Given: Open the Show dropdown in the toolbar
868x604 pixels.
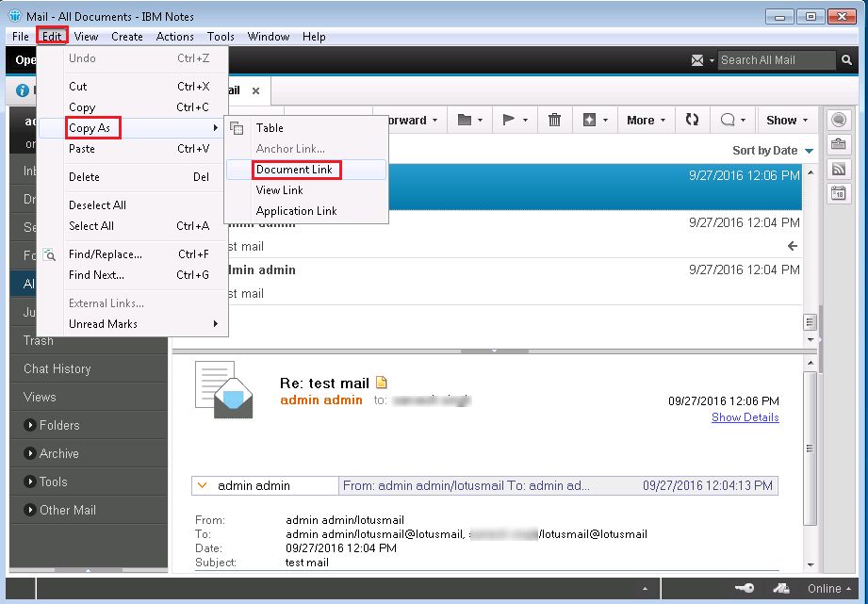Looking at the screenshot, I should [787, 120].
